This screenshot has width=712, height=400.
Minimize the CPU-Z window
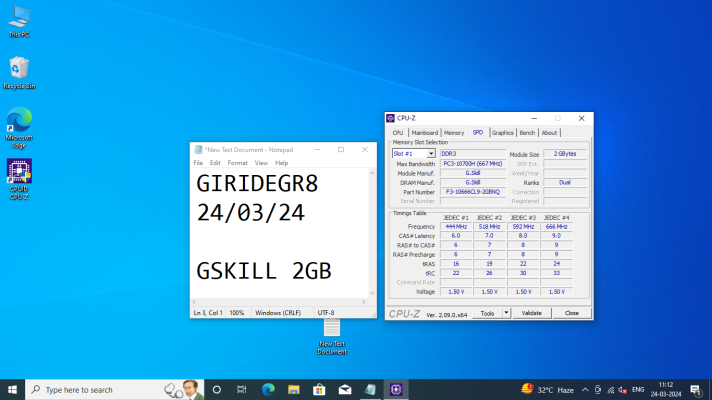[534, 118]
